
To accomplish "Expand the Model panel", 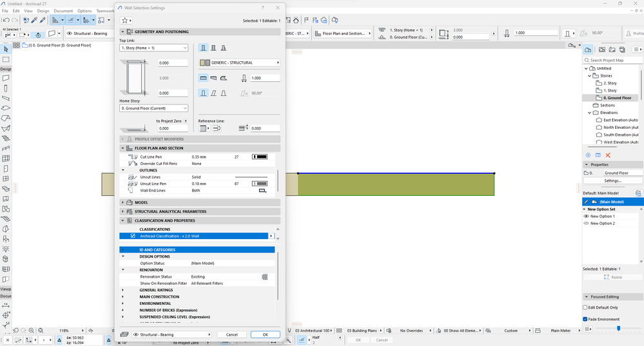I will tap(122, 202).
